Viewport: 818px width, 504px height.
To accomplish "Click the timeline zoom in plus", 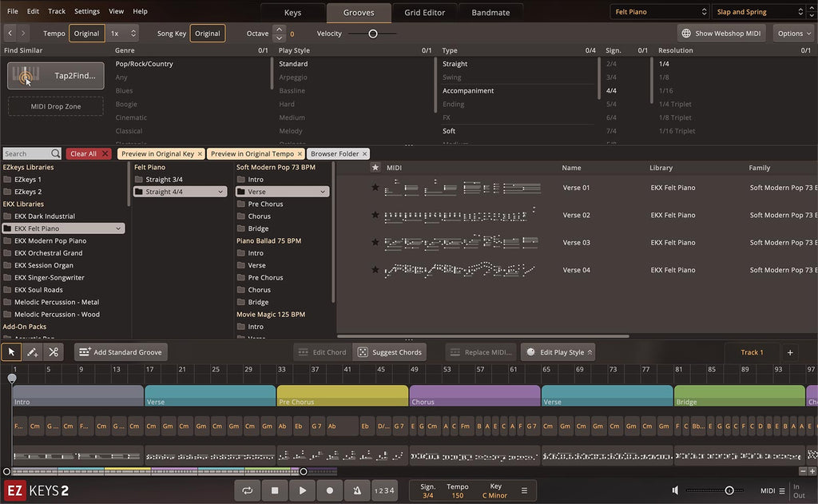I will point(812,471).
